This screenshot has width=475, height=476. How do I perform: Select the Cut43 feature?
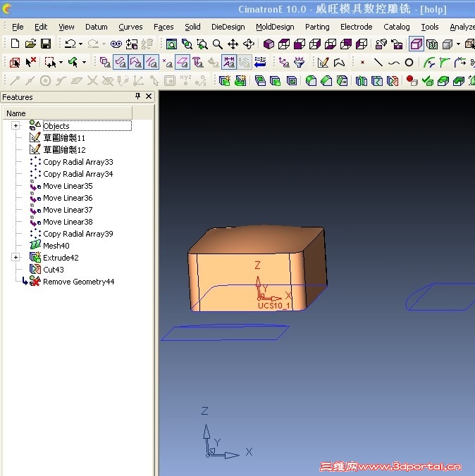point(54,270)
